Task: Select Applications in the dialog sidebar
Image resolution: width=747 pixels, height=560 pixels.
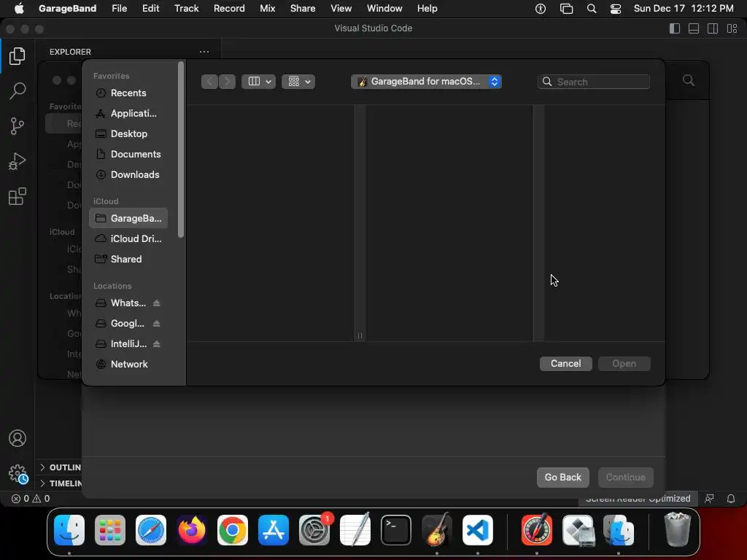Action: pyautogui.click(x=128, y=113)
